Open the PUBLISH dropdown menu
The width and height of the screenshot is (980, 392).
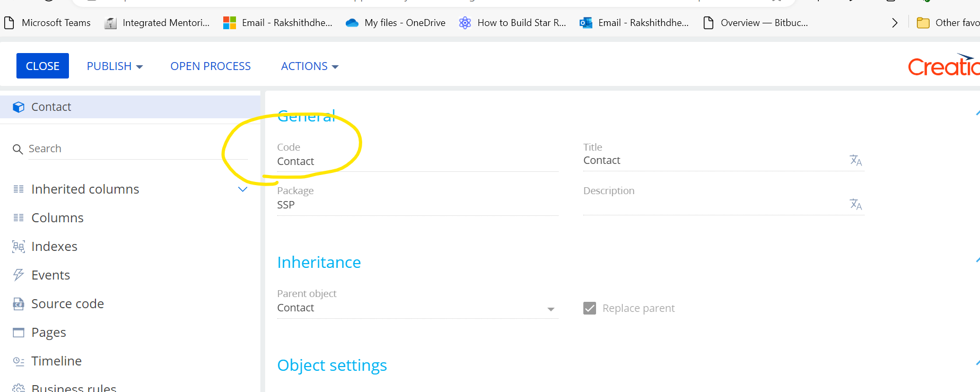[x=115, y=66]
